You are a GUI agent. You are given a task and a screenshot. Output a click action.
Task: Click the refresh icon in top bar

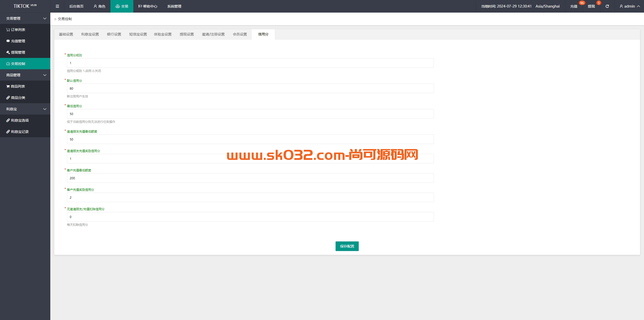607,6
